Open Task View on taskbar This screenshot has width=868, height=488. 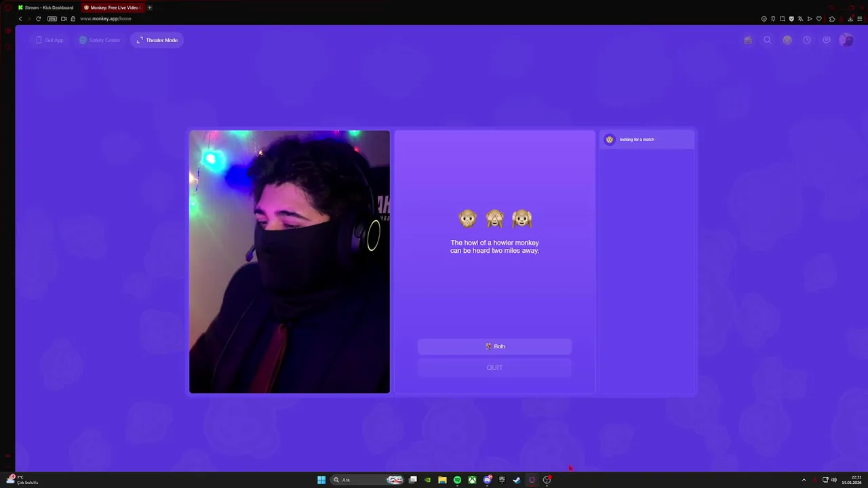coord(412,480)
